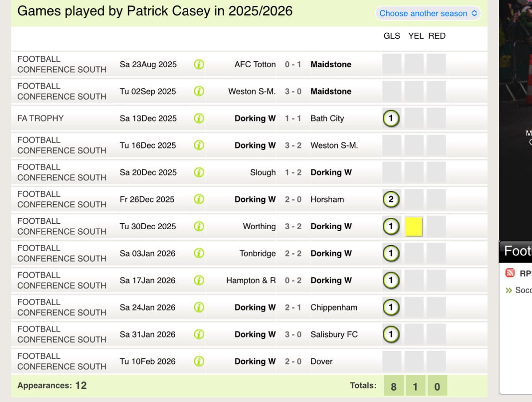
Task: Click the 3 - 0 score for Salisbury match
Action: (293, 335)
